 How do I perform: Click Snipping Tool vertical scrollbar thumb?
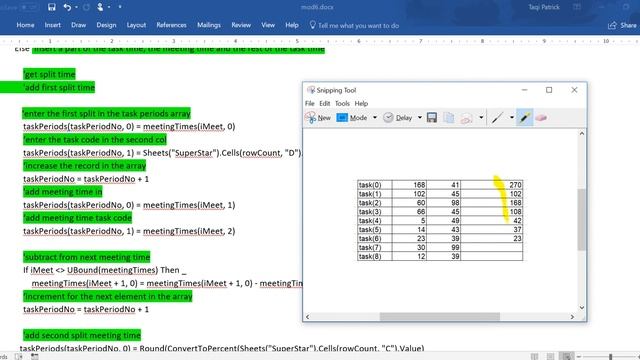click(582, 220)
